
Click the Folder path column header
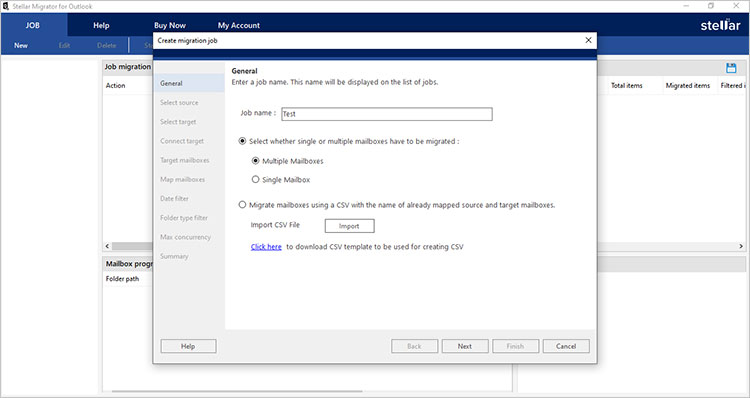point(122,279)
